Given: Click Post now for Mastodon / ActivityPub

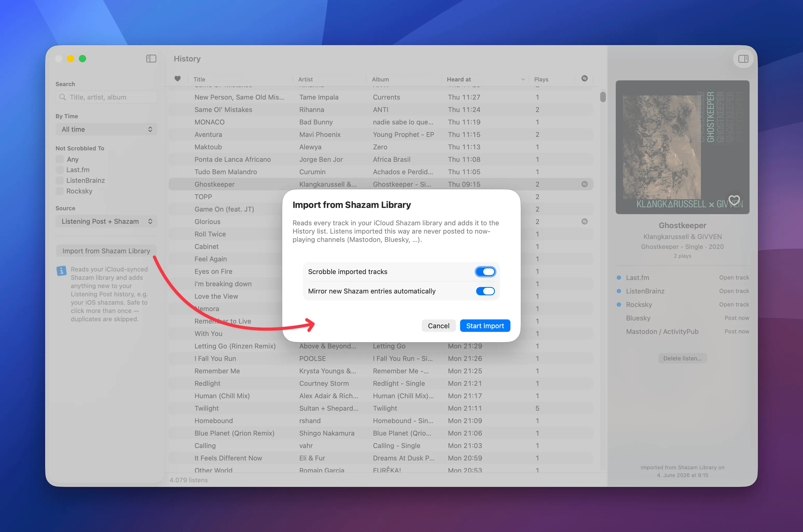Looking at the screenshot, I should click(737, 332).
